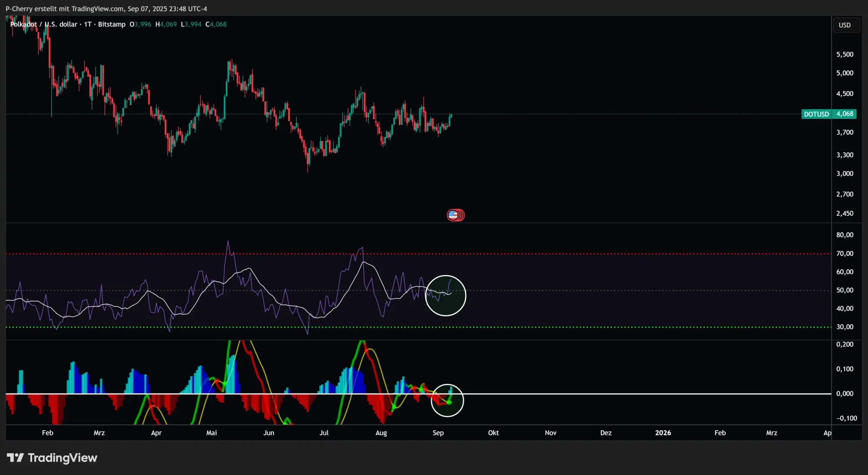868x475 pixels.
Task: Click the Bitstamp exchange label
Action: click(x=112, y=24)
